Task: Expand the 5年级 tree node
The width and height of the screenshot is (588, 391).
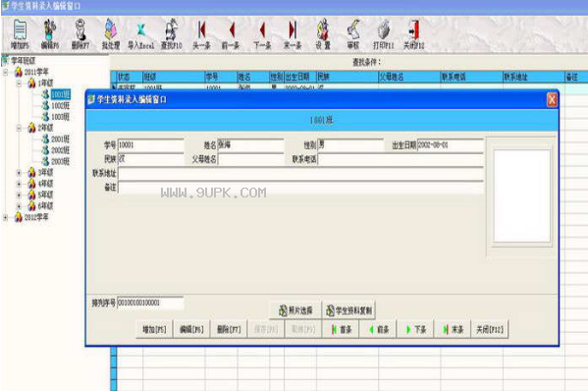Action: tap(19, 195)
